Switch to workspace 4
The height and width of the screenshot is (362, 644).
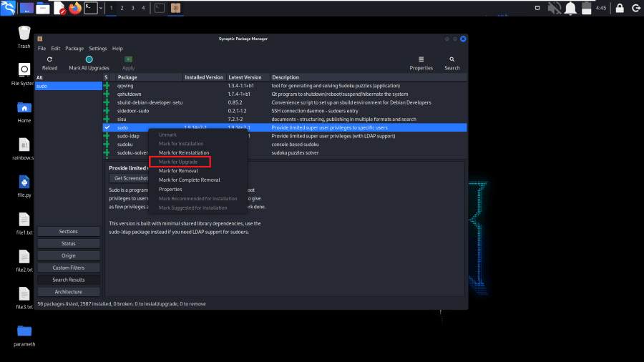(x=143, y=8)
